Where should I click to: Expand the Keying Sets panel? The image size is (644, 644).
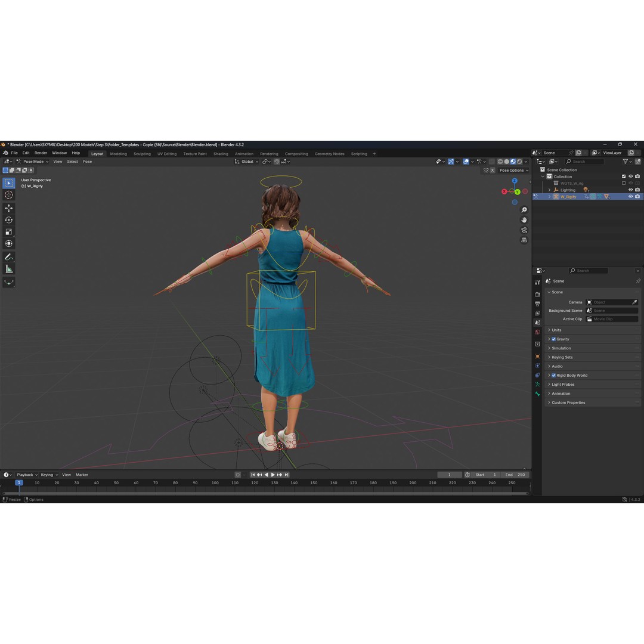tap(593, 357)
